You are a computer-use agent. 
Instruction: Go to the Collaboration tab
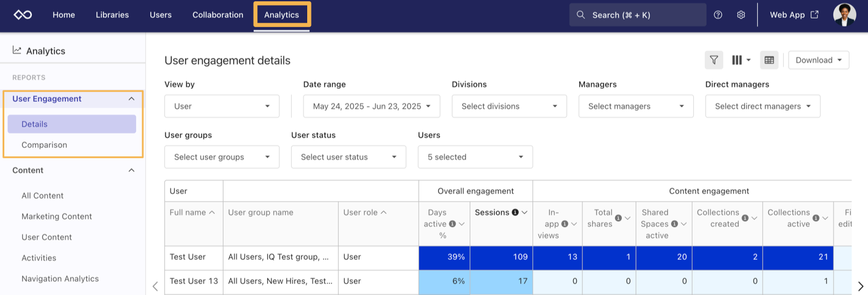pos(217,15)
